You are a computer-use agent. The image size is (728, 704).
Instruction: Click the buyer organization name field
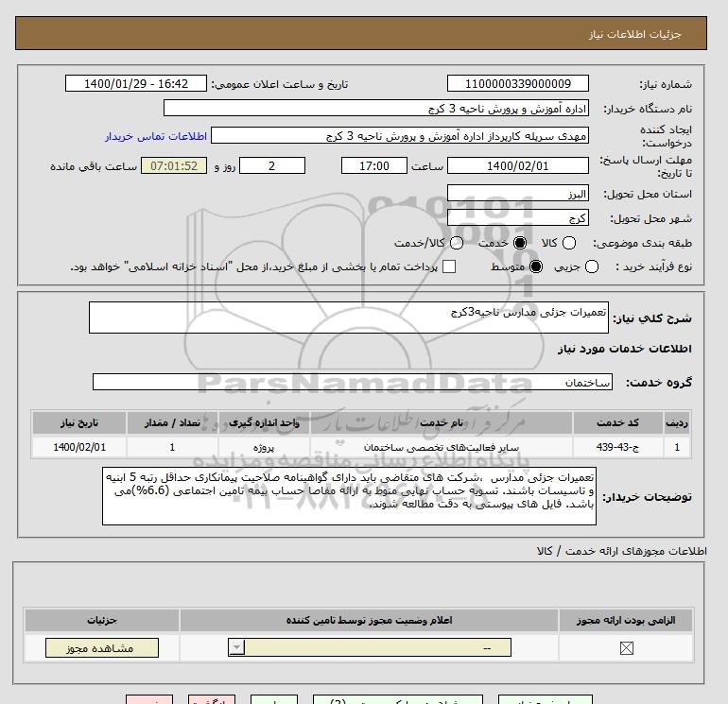point(376,108)
